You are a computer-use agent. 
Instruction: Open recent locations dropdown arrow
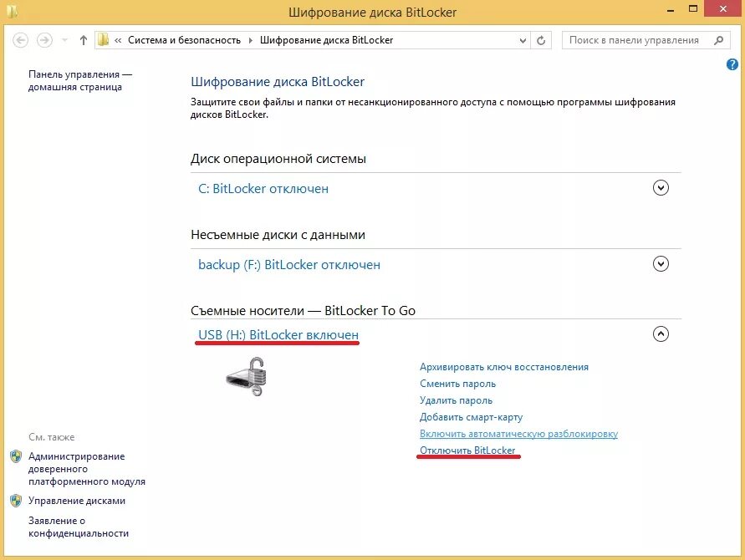[64, 40]
